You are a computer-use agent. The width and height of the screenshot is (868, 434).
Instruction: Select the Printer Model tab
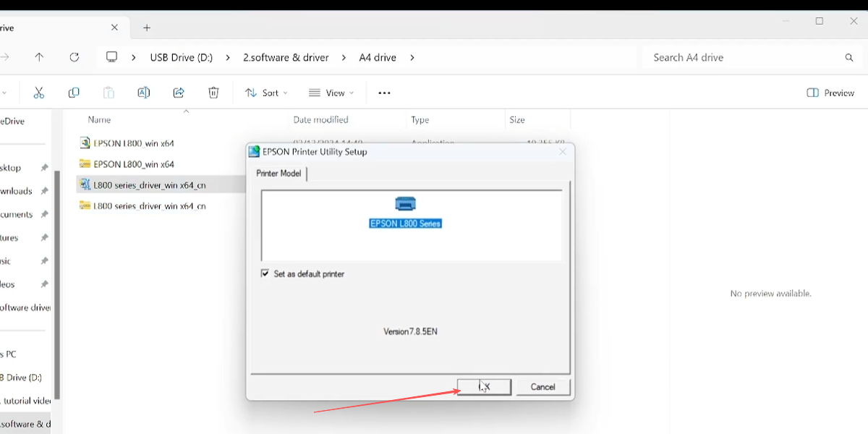pyautogui.click(x=279, y=174)
